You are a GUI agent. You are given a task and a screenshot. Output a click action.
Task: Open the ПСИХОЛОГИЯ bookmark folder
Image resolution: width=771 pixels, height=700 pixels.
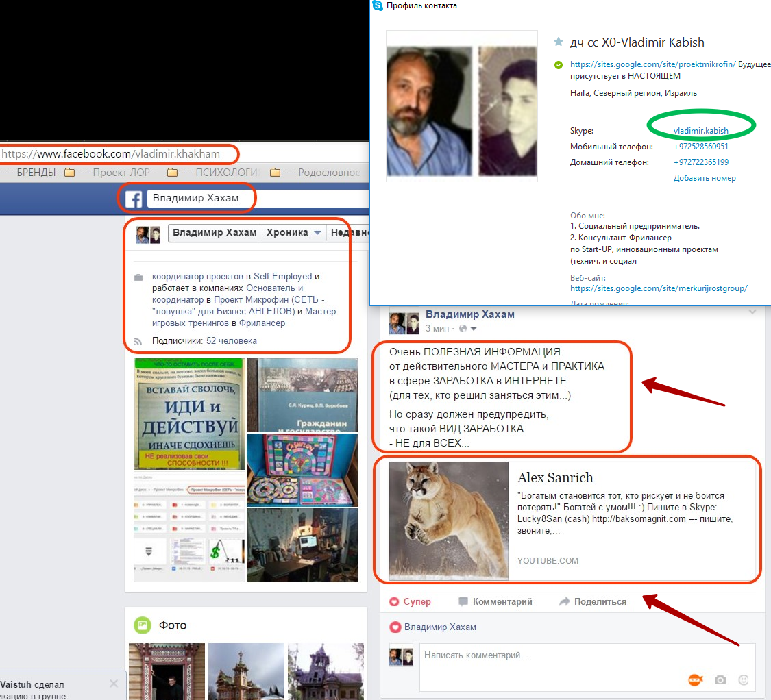[x=215, y=173]
